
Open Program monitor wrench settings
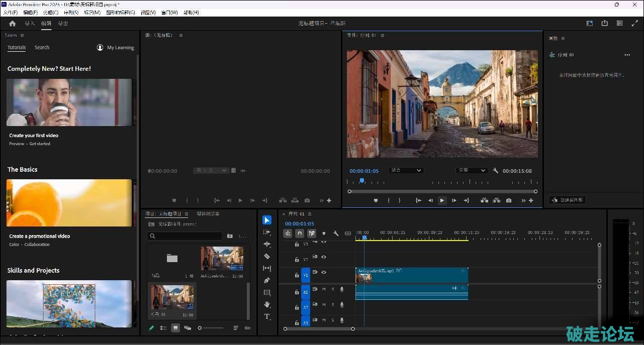pyautogui.click(x=496, y=171)
